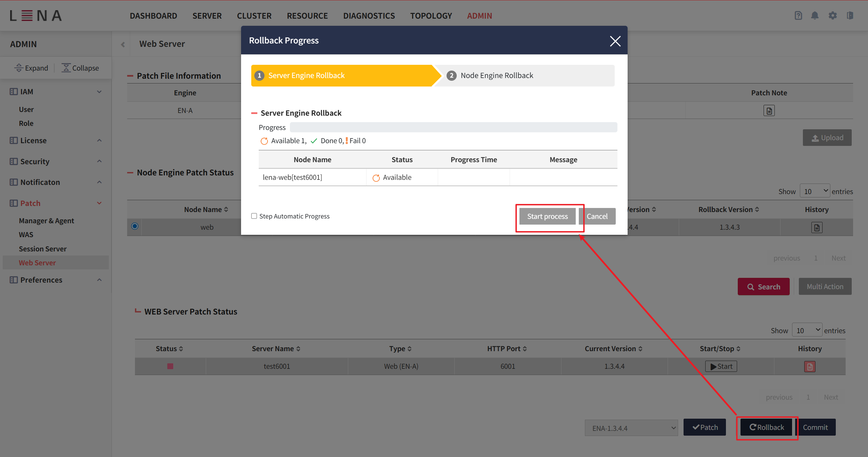Click the LENA logo
The image size is (868, 457).
pyautogui.click(x=36, y=16)
